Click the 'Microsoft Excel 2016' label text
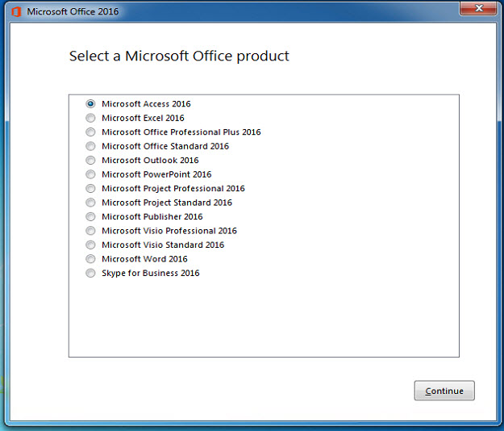The height and width of the screenshot is (431, 504). [143, 118]
